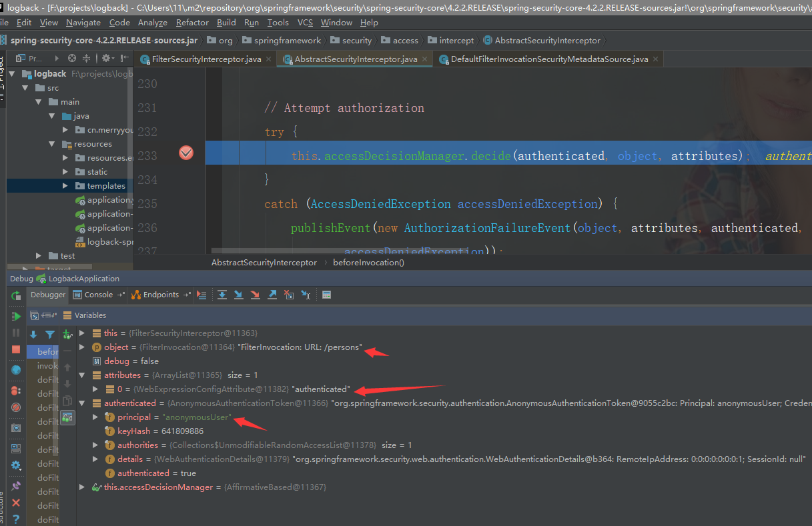
Task: Pause the running program
Action: pos(15,333)
